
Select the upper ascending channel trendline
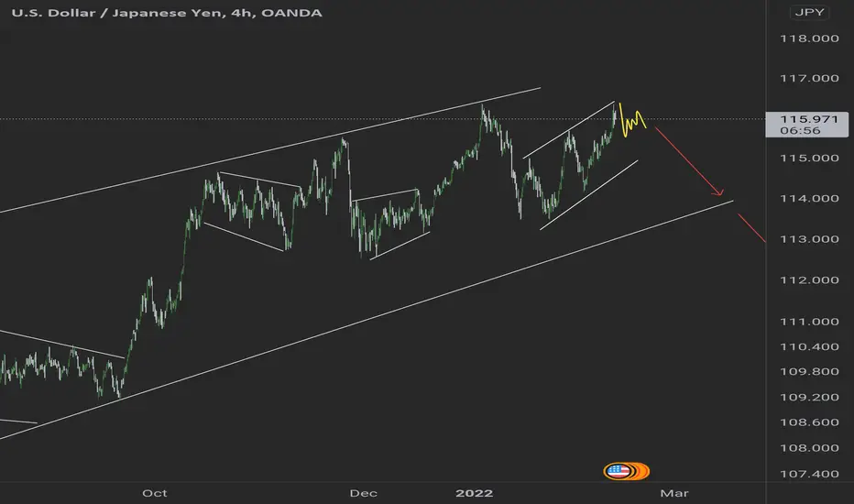[x=272, y=150]
